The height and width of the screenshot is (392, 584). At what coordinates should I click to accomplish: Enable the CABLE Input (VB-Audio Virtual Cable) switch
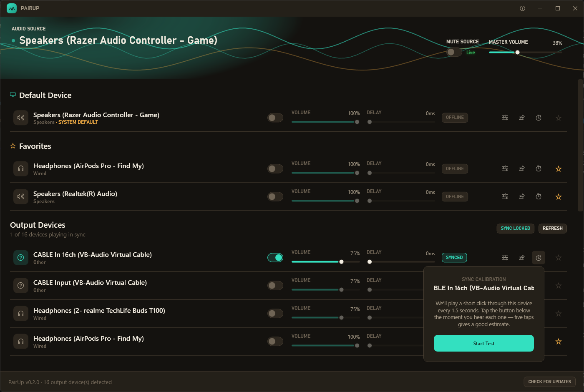tap(275, 286)
